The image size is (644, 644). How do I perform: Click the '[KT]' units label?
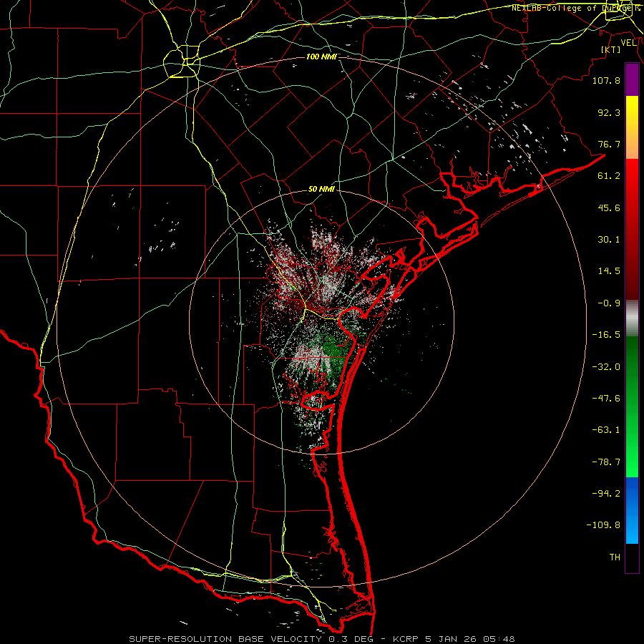click(611, 49)
